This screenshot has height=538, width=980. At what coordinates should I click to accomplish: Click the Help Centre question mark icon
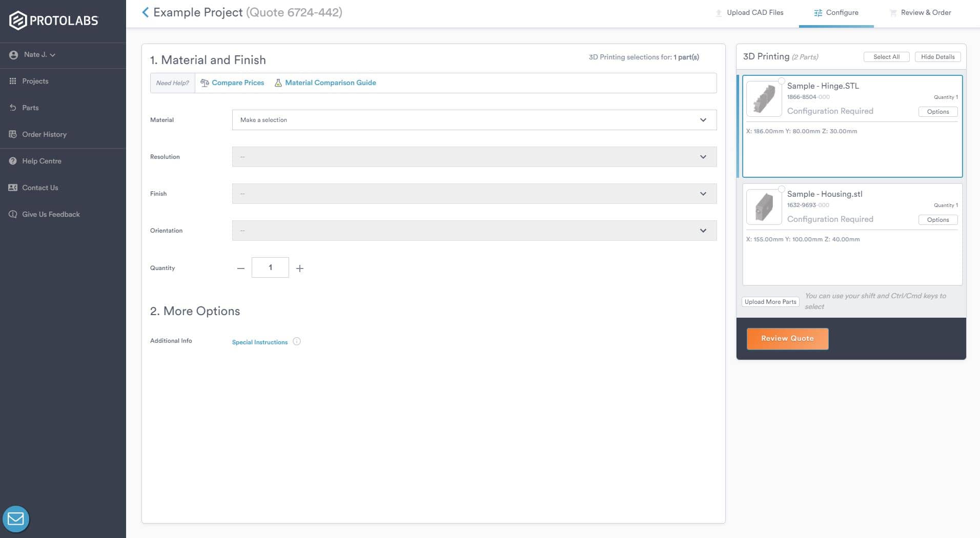(x=13, y=161)
